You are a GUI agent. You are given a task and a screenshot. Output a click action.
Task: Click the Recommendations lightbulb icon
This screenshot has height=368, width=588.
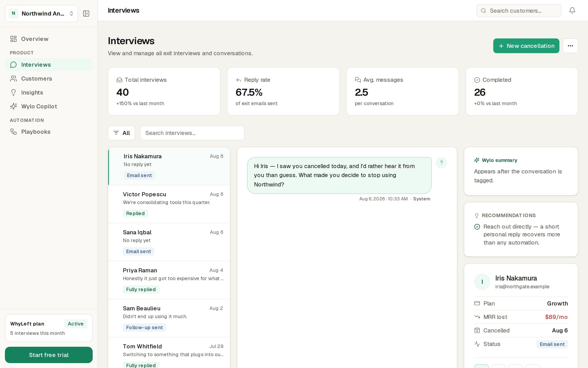(477, 215)
